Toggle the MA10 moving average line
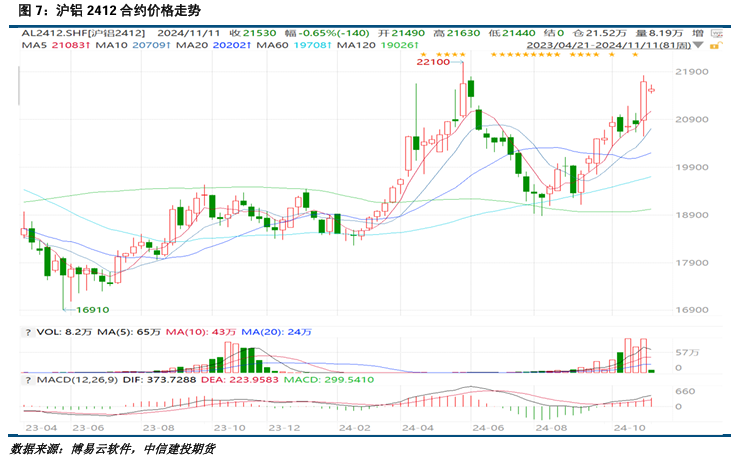Image resolution: width=735 pixels, height=460 pixels. [x=120, y=45]
